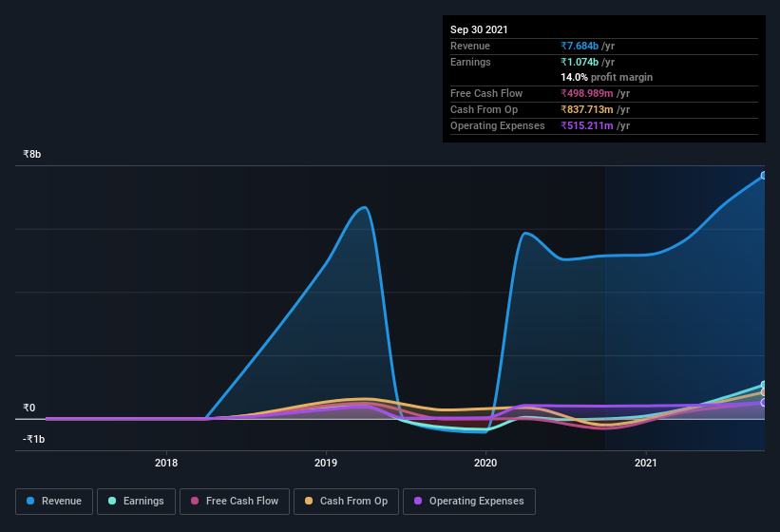Toggle the Revenue legend series
This screenshot has height=532, width=780.
[x=54, y=502]
